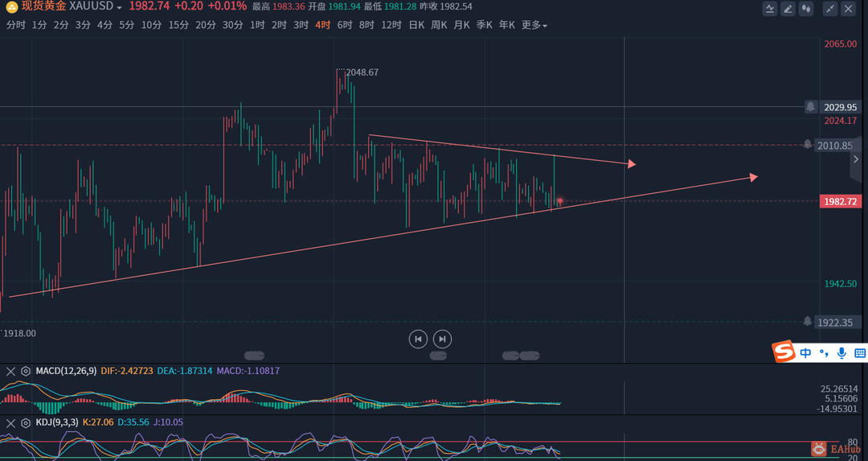Expand the right side panel chevron
The image size is (868, 461).
[856, 159]
